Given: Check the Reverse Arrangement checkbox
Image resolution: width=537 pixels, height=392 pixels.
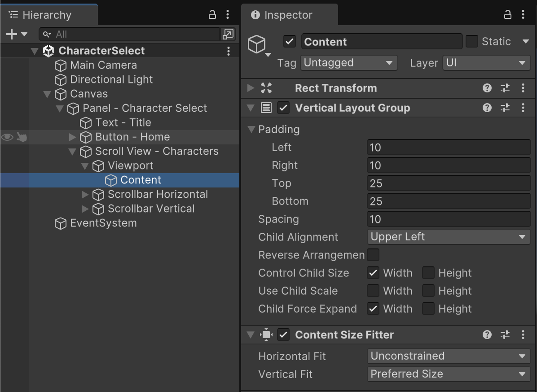Looking at the screenshot, I should [373, 255].
